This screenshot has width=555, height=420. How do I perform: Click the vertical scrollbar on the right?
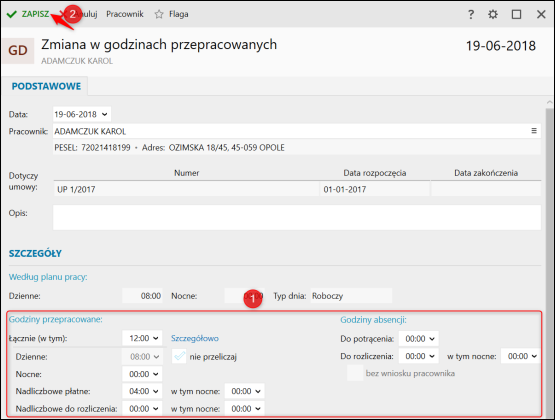point(549,258)
